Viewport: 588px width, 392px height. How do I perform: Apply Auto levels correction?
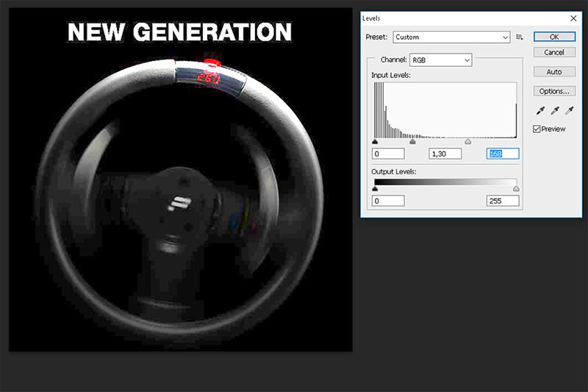click(x=554, y=72)
